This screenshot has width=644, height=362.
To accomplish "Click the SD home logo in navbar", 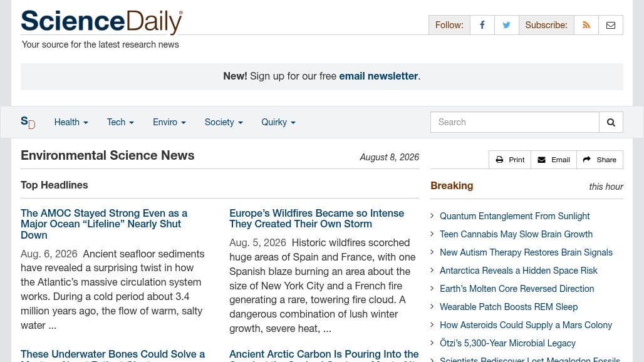I will 28,122.
